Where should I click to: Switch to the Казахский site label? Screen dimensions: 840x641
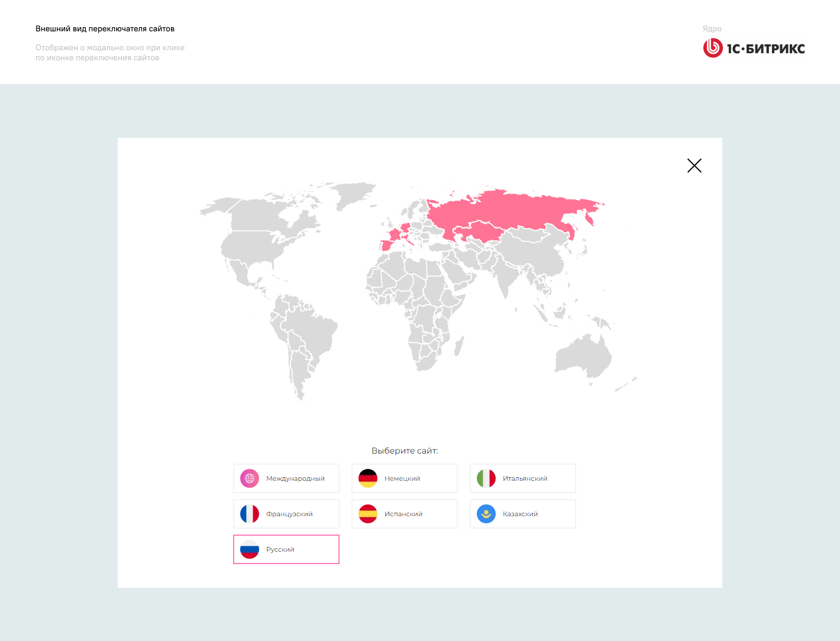[520, 514]
